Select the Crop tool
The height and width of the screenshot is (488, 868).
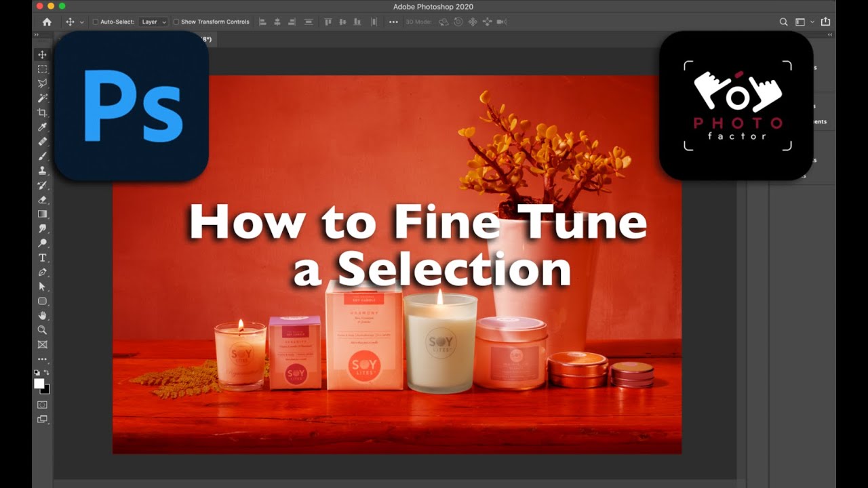(42, 113)
